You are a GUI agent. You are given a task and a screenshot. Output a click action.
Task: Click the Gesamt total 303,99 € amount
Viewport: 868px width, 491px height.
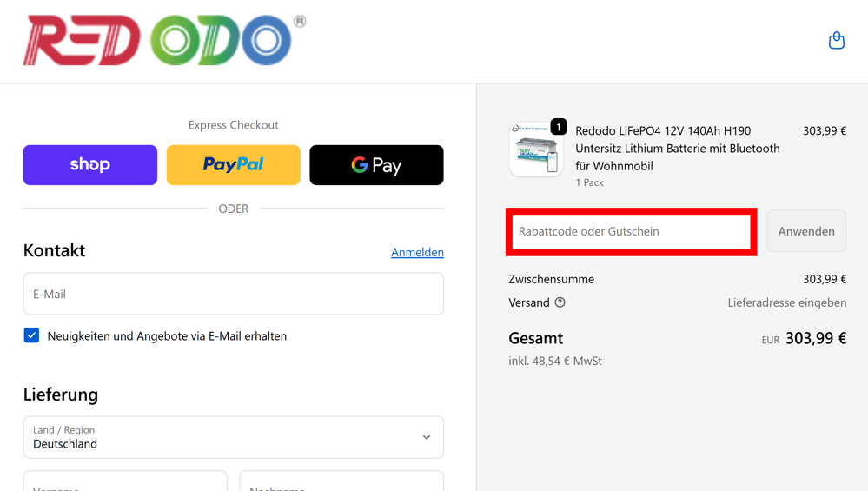click(x=816, y=338)
